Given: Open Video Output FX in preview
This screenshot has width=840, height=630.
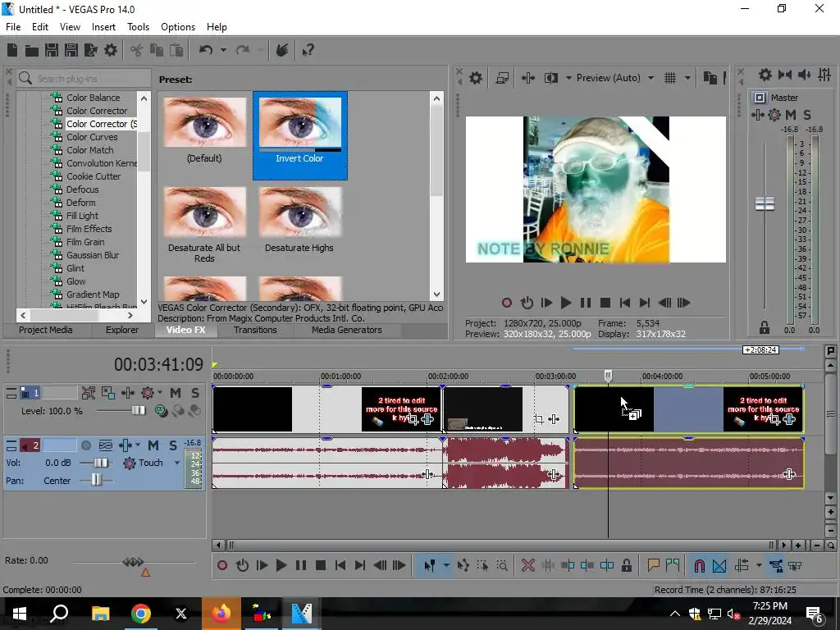Looking at the screenshot, I should point(528,78).
